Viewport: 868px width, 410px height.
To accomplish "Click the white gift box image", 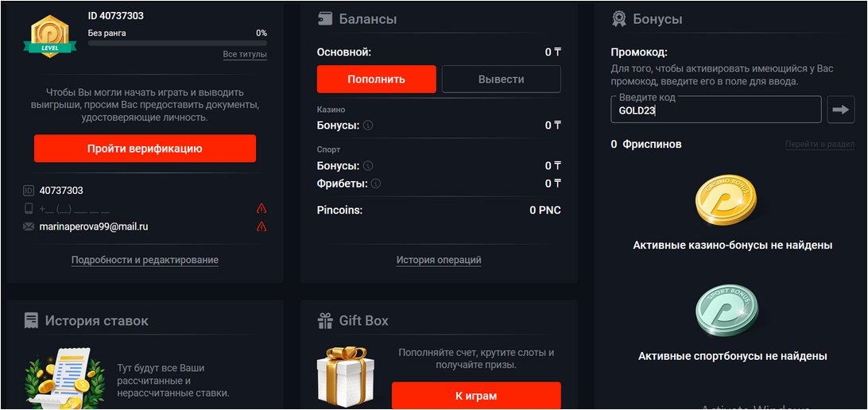I will [x=346, y=377].
